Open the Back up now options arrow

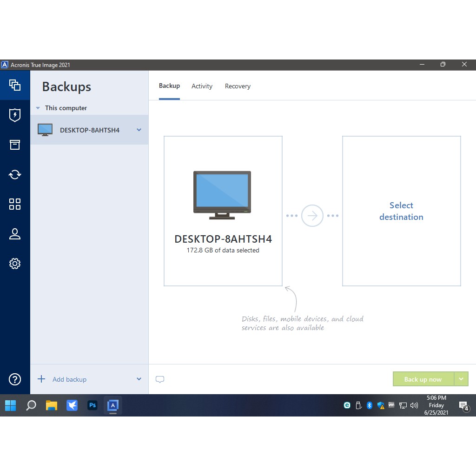[461, 379]
